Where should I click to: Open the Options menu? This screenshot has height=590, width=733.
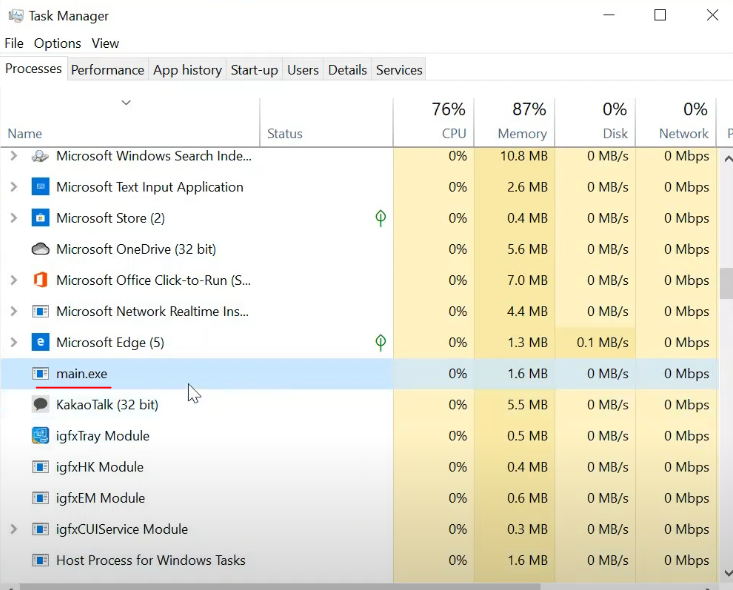57,43
